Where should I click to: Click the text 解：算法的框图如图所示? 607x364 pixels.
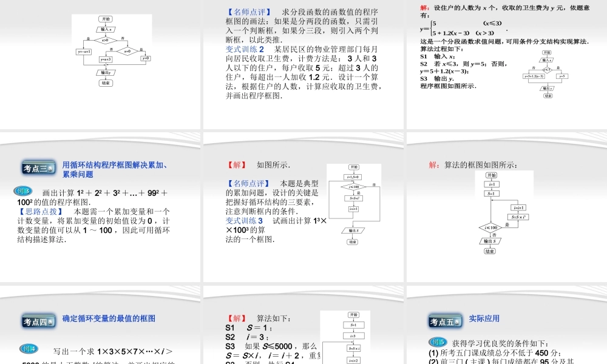coord(473,165)
